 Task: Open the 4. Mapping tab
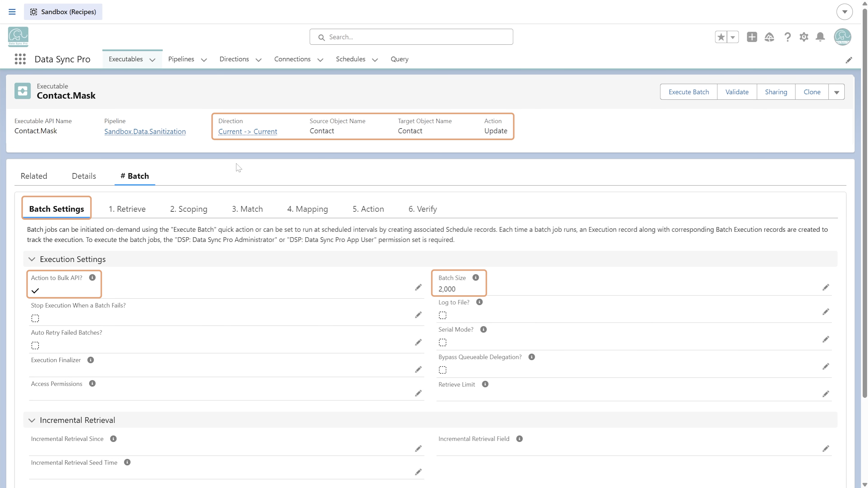tap(307, 209)
